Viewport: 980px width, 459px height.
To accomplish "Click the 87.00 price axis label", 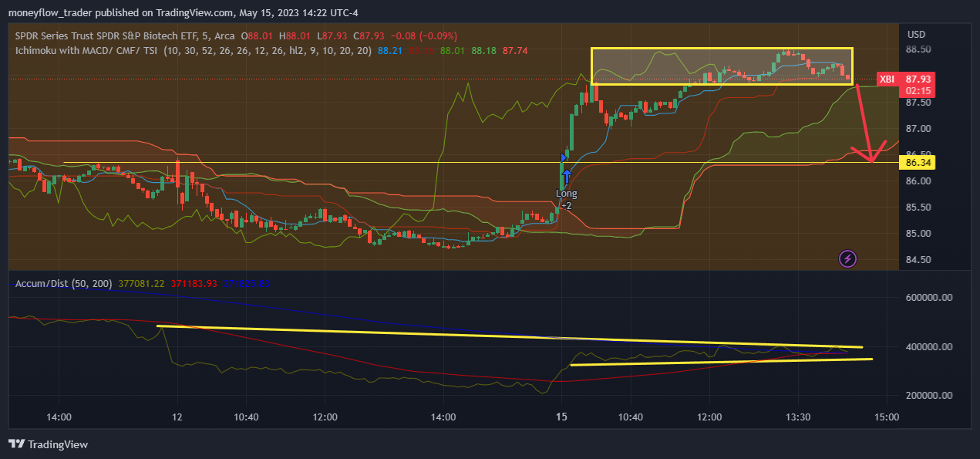I will click(x=918, y=129).
